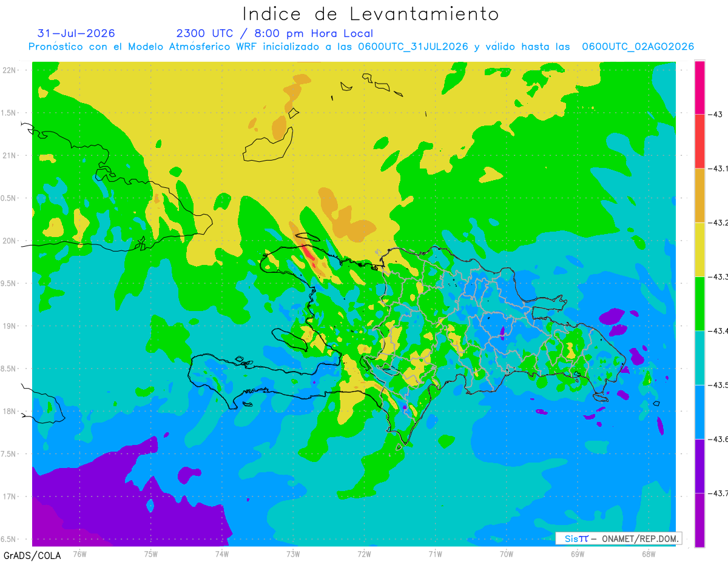Screen dimensions: 728x562
Task: Click the latitude label "22N"
Action: coord(10,70)
